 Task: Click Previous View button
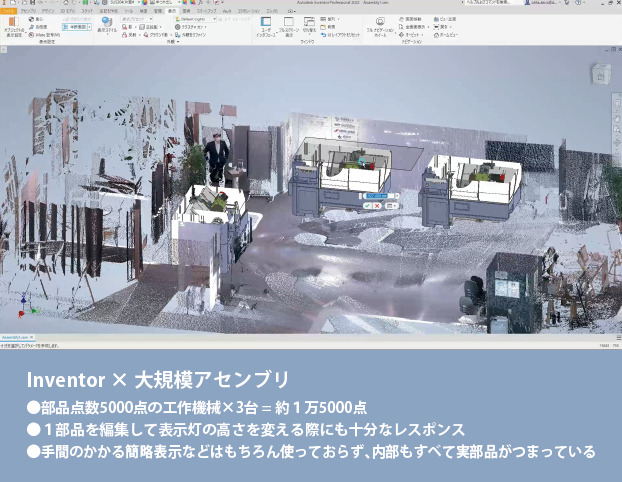440,27
